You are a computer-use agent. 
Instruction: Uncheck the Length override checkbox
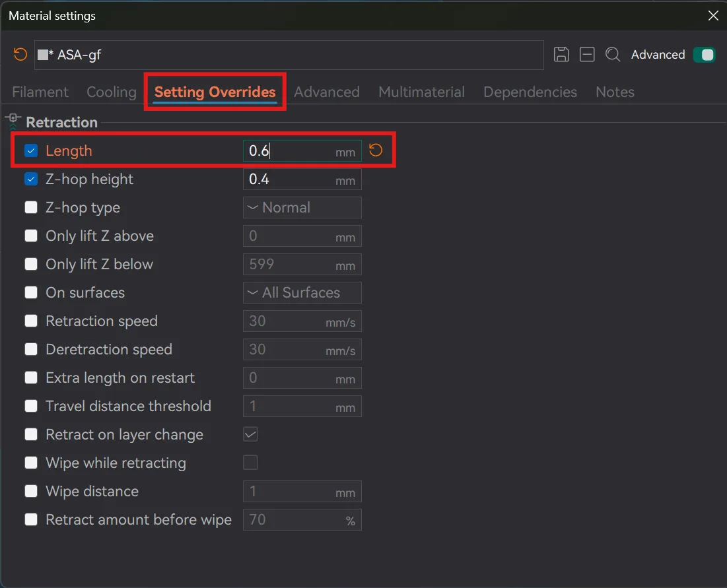click(31, 150)
